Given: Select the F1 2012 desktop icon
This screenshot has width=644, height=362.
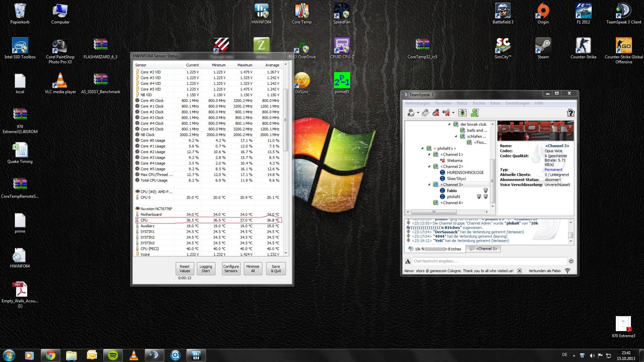Looking at the screenshot, I should (x=583, y=14).
